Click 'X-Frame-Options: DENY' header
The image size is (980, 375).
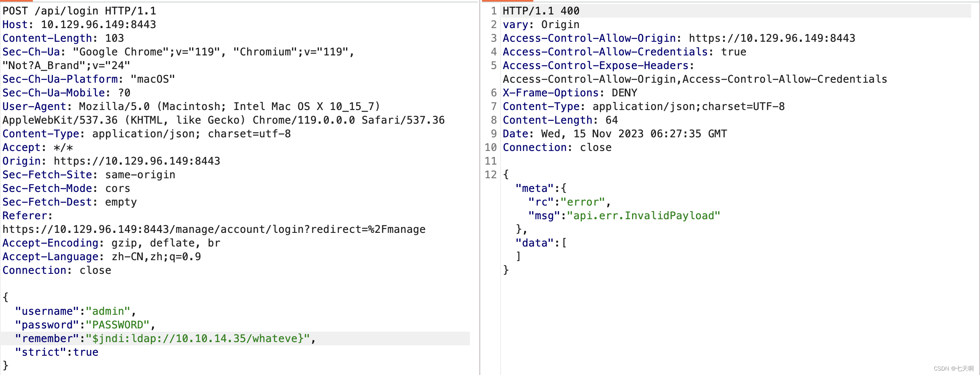[570, 93]
